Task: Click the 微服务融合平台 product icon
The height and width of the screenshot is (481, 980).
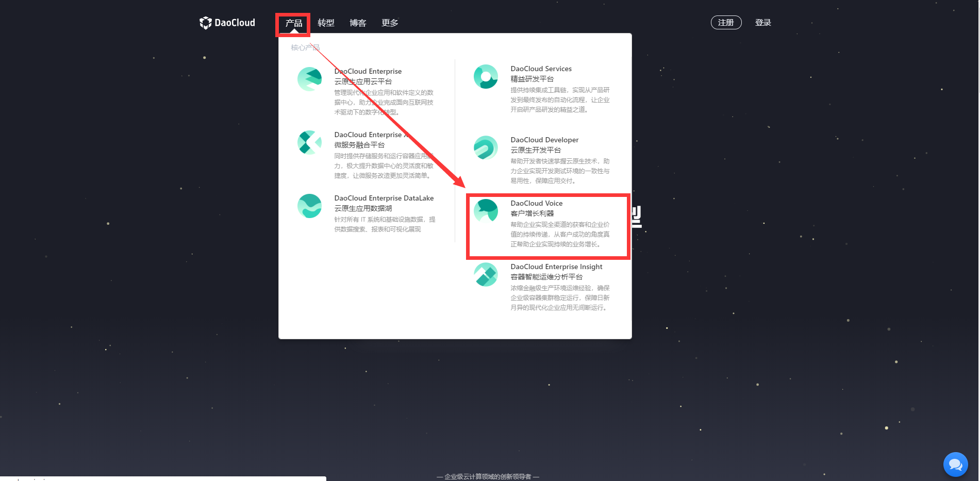Action: 309,142
